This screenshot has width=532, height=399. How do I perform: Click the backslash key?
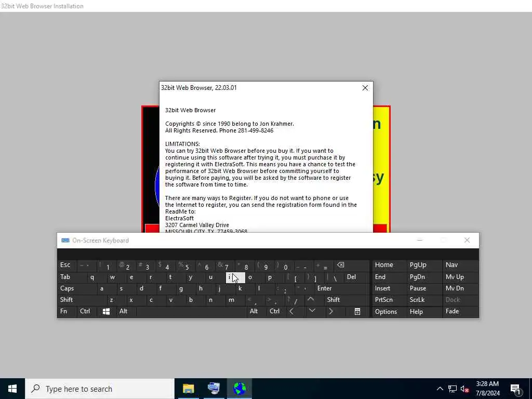click(x=335, y=277)
